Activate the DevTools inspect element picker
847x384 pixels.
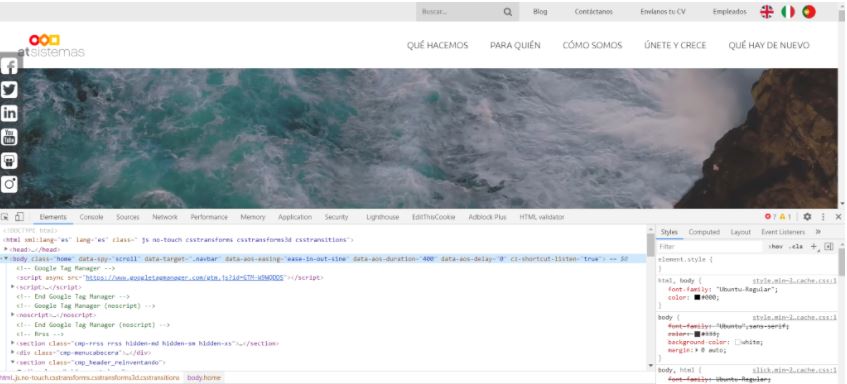pos(5,217)
